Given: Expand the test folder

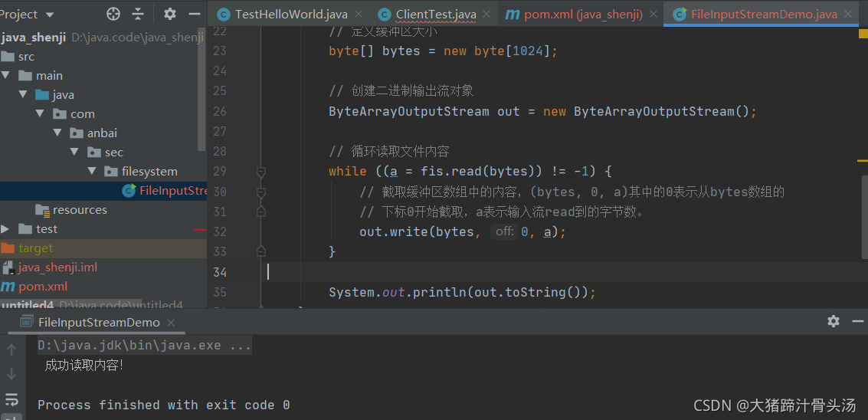Looking at the screenshot, I should pyautogui.click(x=5, y=229).
